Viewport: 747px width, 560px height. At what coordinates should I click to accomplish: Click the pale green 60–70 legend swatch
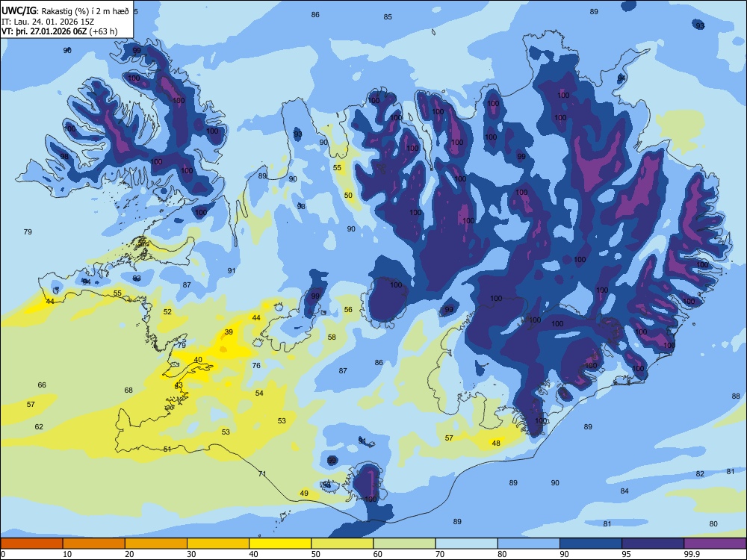[404, 544]
